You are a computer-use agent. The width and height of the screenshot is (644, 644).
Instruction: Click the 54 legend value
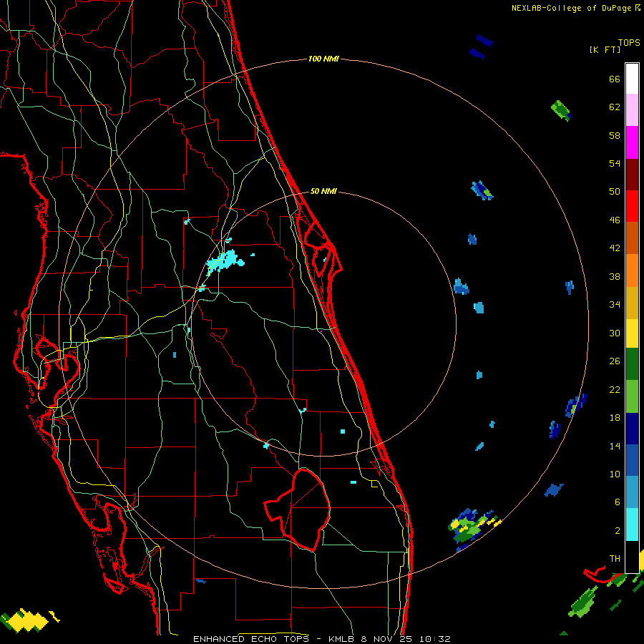615,163
